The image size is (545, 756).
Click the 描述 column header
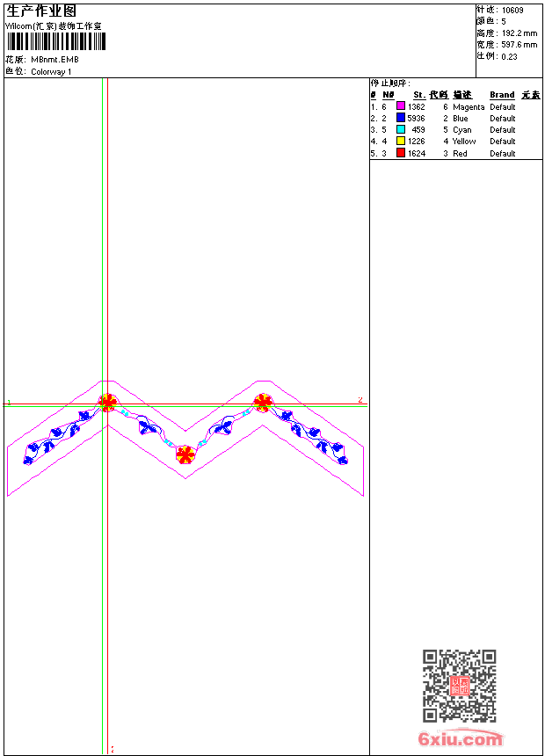(x=462, y=95)
